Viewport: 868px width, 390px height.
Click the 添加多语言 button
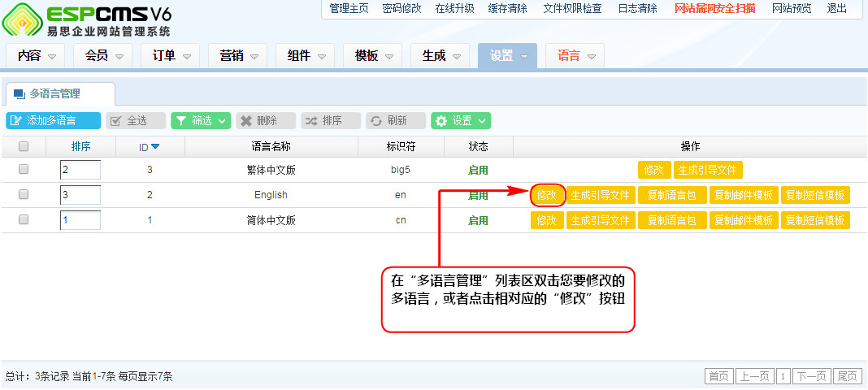[x=54, y=120]
